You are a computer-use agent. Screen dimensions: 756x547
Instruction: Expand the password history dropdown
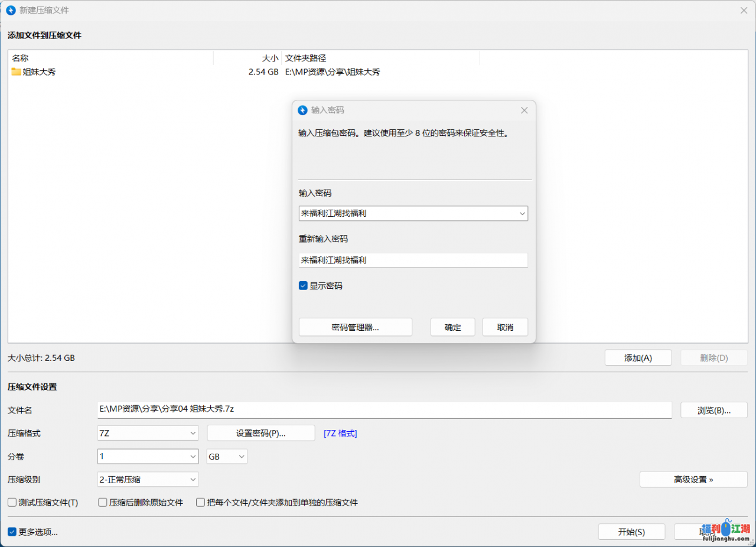pyautogui.click(x=522, y=213)
